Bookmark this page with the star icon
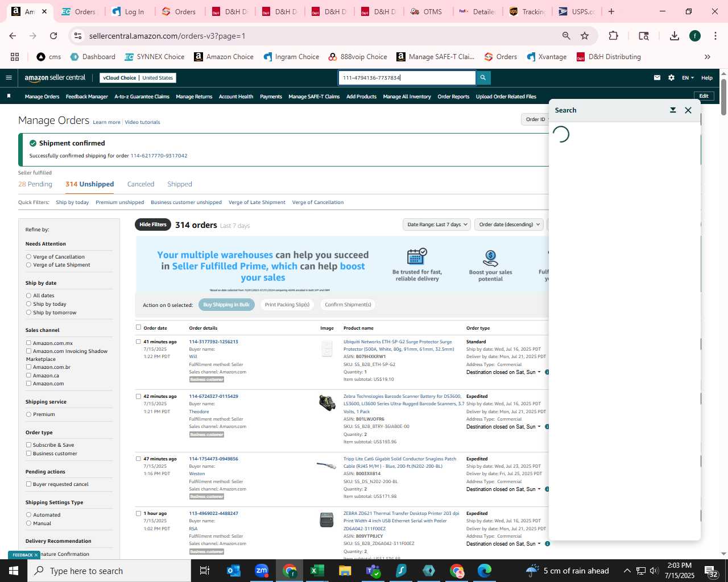The image size is (728, 582). tap(585, 36)
